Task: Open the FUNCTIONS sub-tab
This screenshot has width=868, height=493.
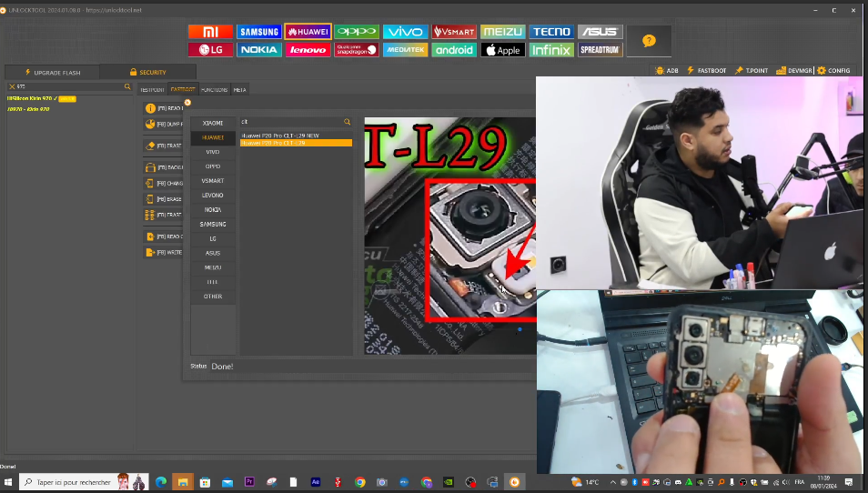Action: pyautogui.click(x=214, y=90)
